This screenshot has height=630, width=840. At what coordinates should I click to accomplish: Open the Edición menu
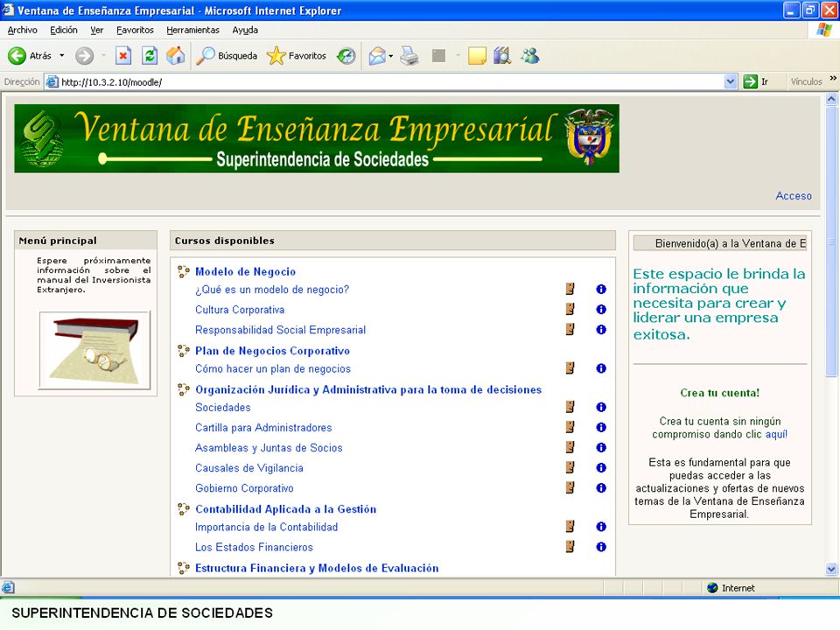(64, 30)
